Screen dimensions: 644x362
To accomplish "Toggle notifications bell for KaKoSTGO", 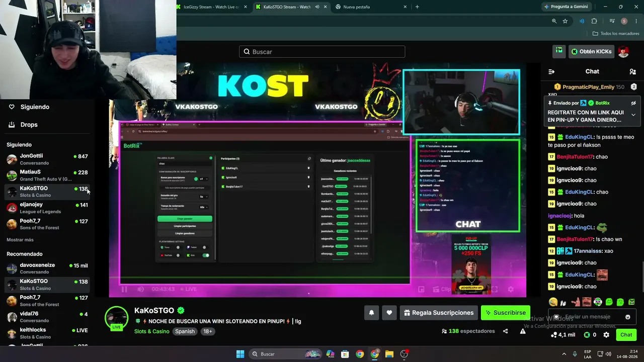I will pos(371,313).
